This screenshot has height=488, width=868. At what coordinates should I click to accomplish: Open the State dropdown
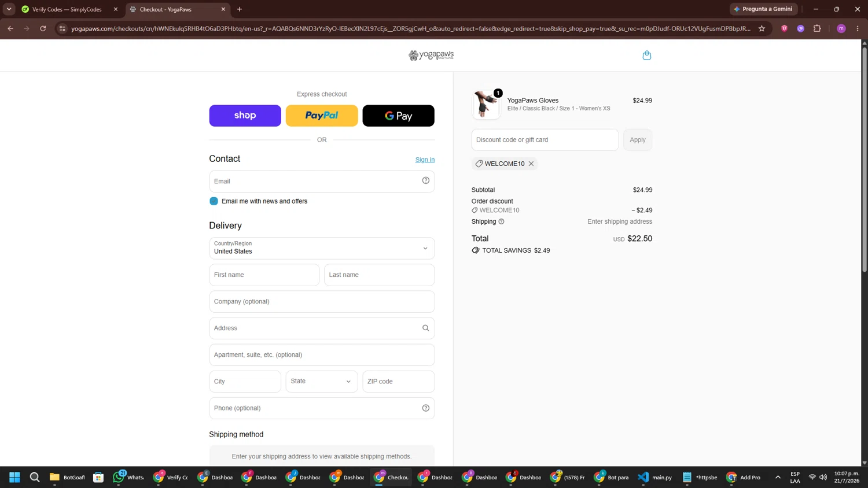pos(322,382)
